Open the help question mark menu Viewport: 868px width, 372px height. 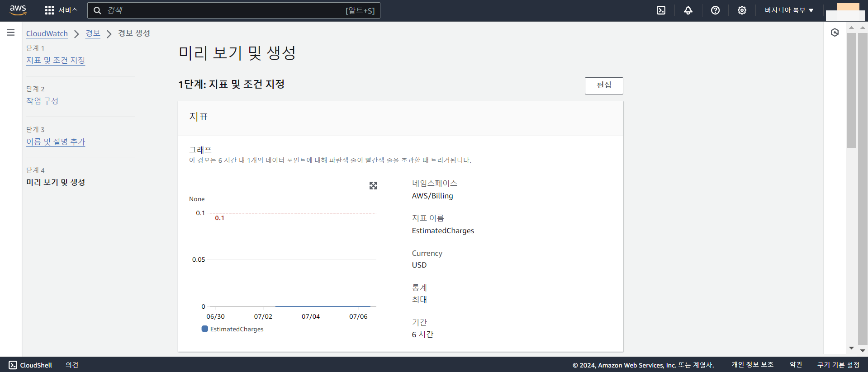(715, 10)
